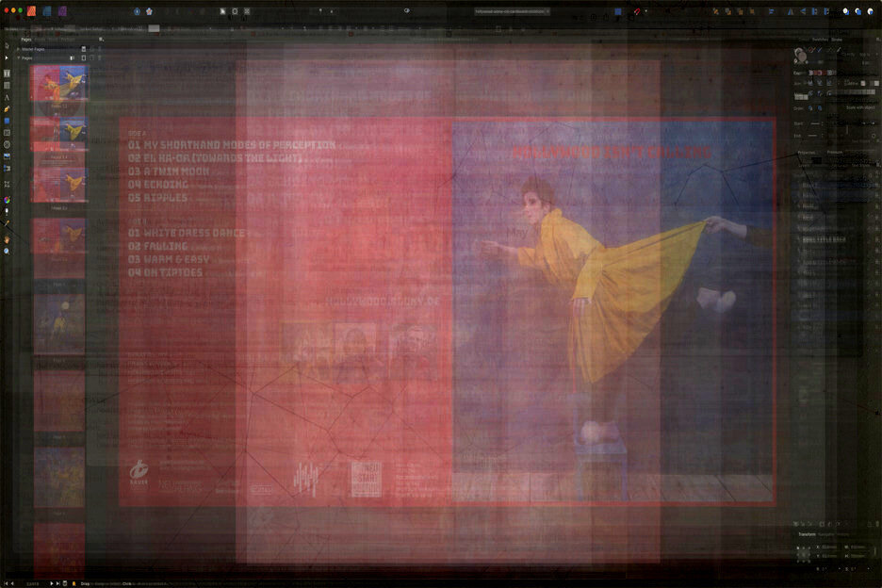The height and width of the screenshot is (588, 882).
Task: Switch to the Designer persona icon
Action: 47,10
